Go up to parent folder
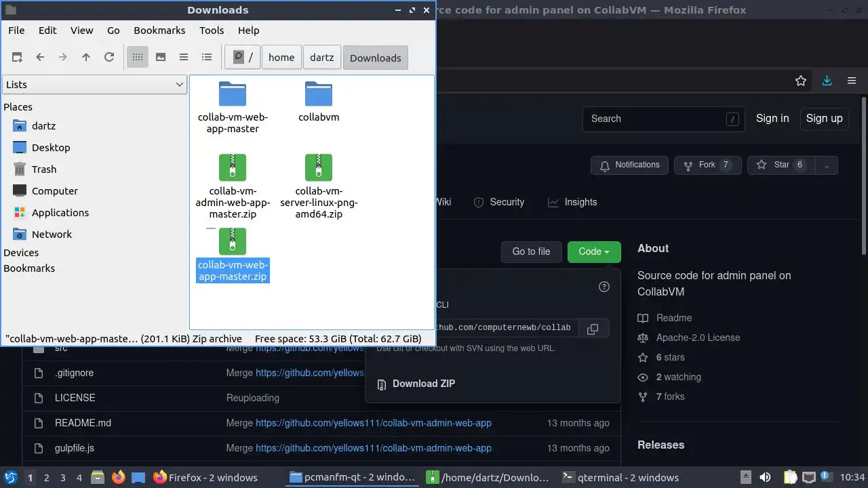868x488 pixels. click(86, 58)
